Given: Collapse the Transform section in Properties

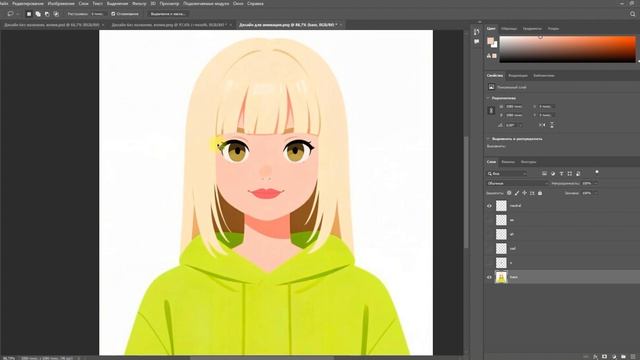Looking at the screenshot, I should (x=488, y=98).
